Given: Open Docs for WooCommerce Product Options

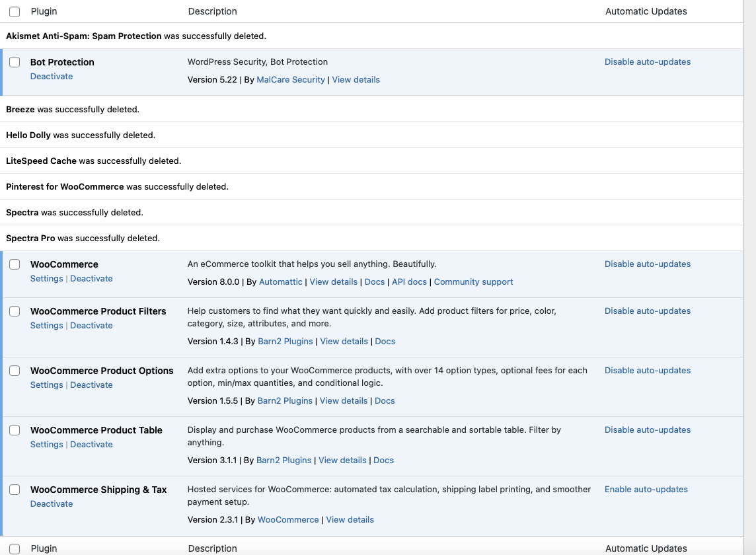Looking at the screenshot, I should pos(385,400).
